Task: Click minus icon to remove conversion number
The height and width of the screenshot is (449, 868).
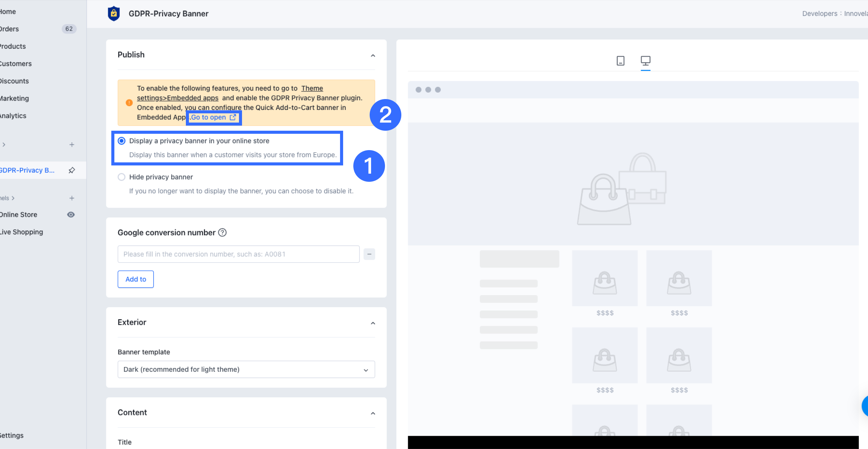Action: [369, 254]
